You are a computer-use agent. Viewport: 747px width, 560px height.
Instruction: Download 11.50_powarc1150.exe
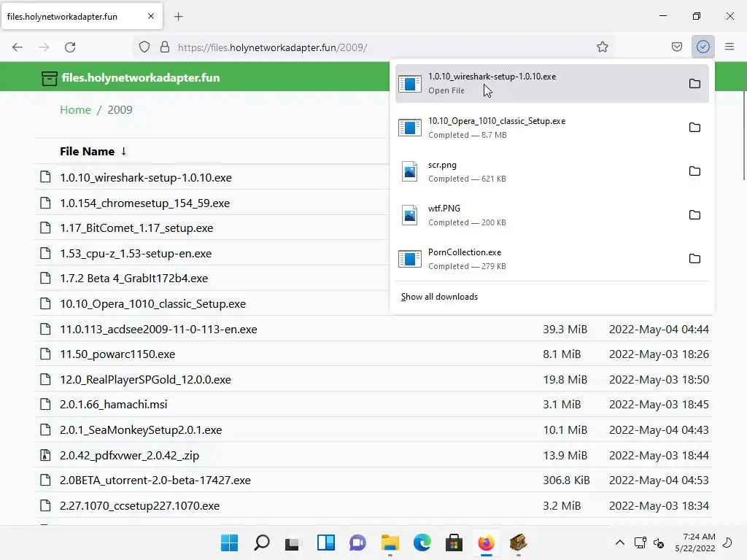tap(117, 354)
